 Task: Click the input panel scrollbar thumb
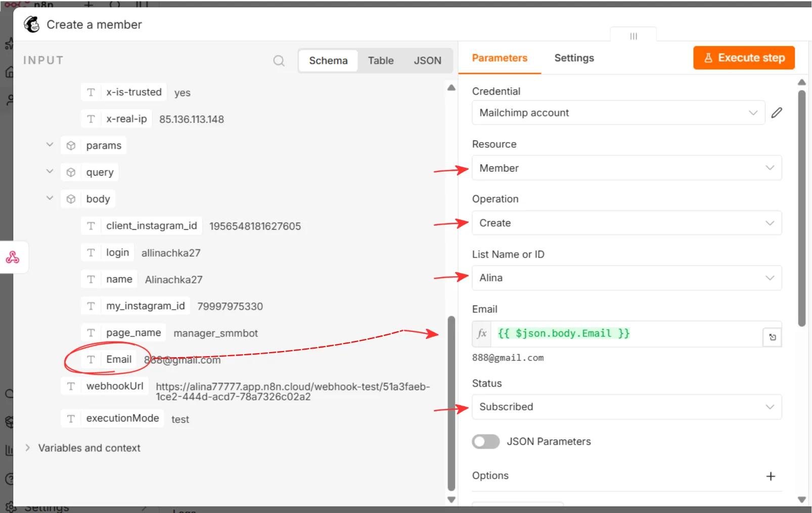(452, 403)
